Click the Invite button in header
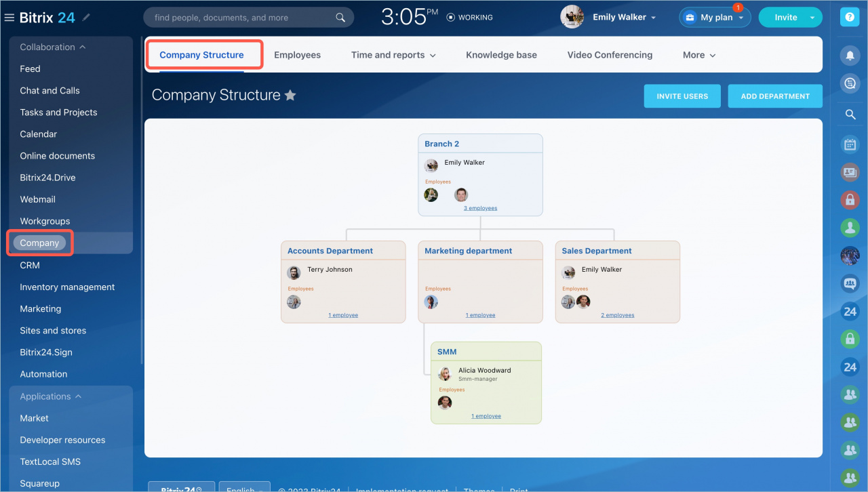This screenshot has width=868, height=492. pos(785,18)
